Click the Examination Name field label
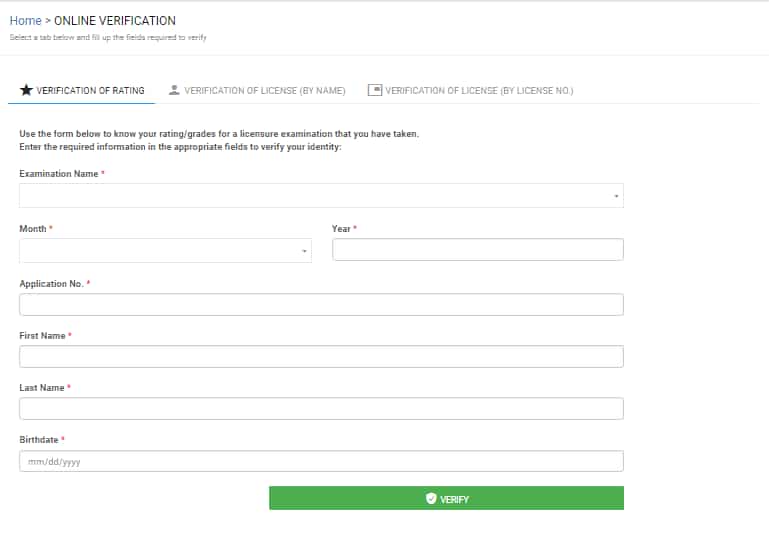 pyautogui.click(x=59, y=174)
